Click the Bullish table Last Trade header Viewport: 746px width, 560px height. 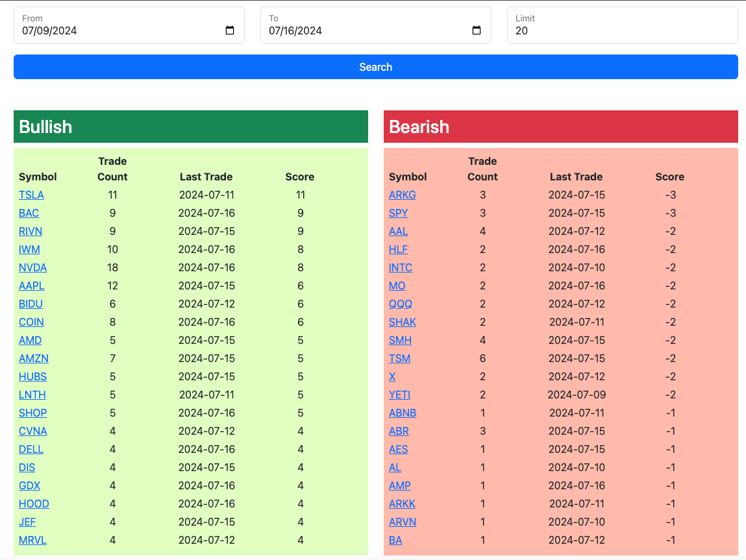point(206,177)
